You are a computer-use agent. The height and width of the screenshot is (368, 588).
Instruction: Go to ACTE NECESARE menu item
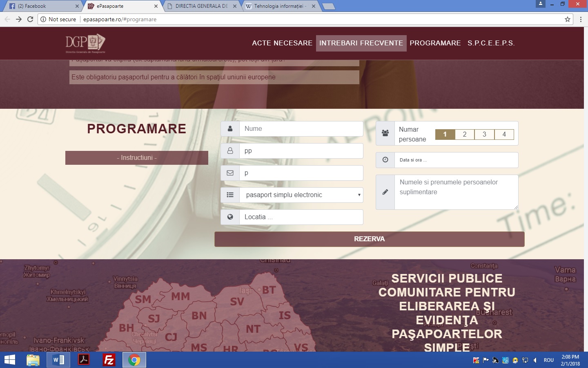pos(282,43)
